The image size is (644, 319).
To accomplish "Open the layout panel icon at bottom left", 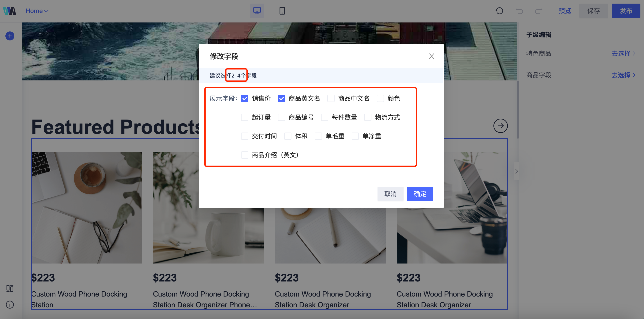I will click(x=10, y=288).
